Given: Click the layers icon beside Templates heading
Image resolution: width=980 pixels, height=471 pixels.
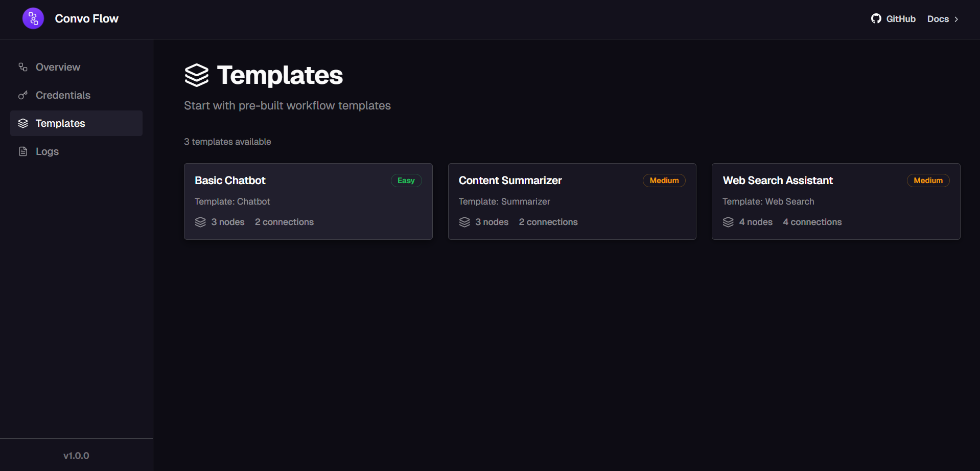Looking at the screenshot, I should pyautogui.click(x=197, y=75).
